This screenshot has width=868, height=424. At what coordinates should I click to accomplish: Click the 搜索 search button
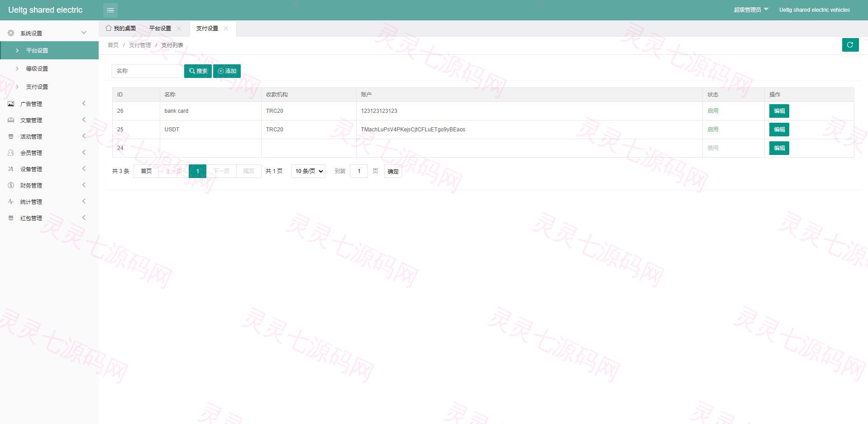198,71
